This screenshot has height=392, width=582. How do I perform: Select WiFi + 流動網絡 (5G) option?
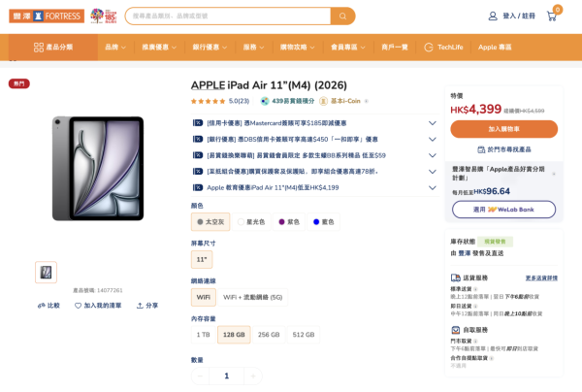tap(253, 297)
